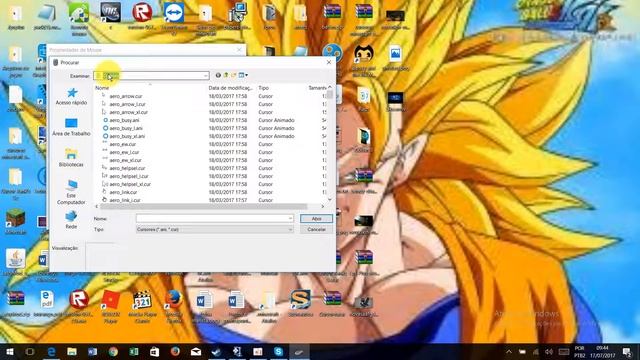Select file aero_helpsel.cur
The image size is (640, 360).
127,168
